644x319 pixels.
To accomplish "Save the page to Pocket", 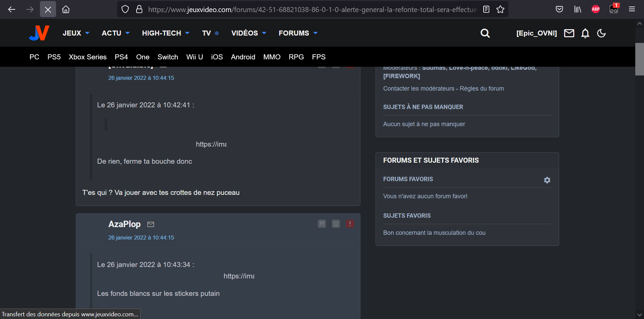I will point(559,9).
